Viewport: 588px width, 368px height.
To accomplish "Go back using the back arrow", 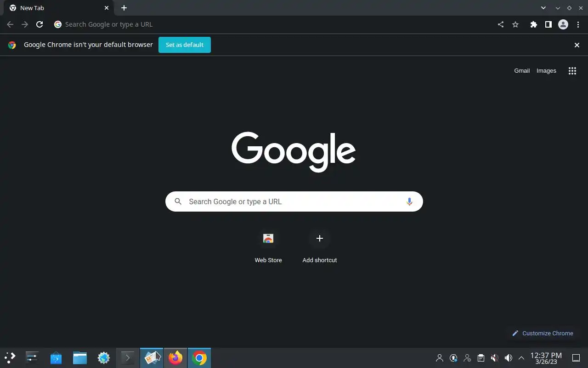I will (10, 24).
